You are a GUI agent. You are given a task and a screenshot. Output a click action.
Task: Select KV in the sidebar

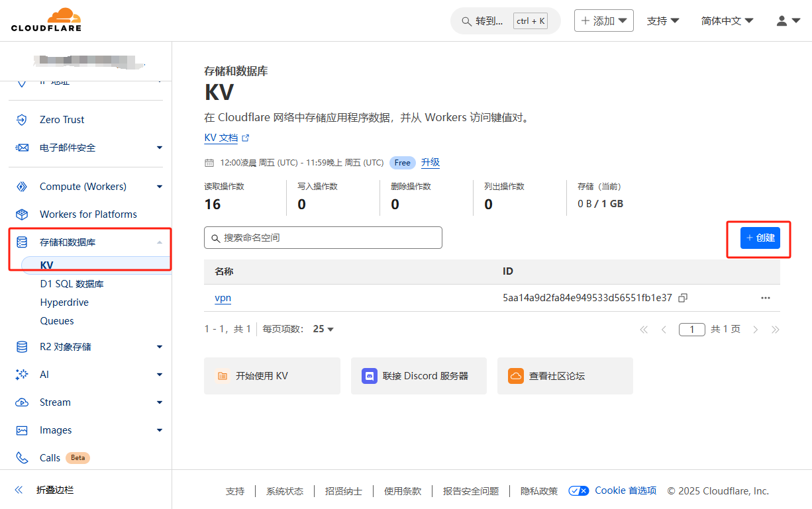(x=97, y=265)
